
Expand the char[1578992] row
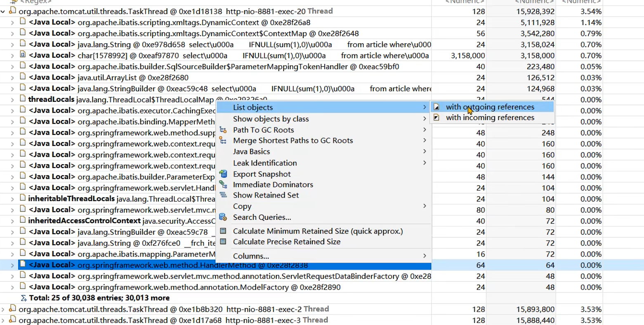pos(13,56)
